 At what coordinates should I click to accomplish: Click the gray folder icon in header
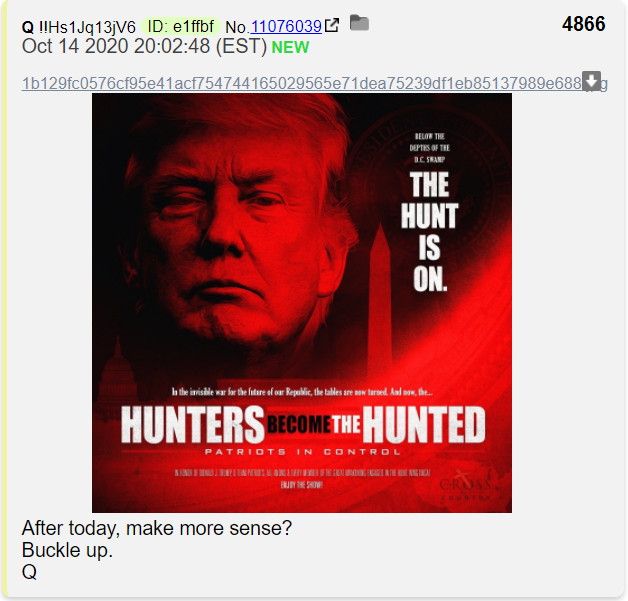point(359,23)
